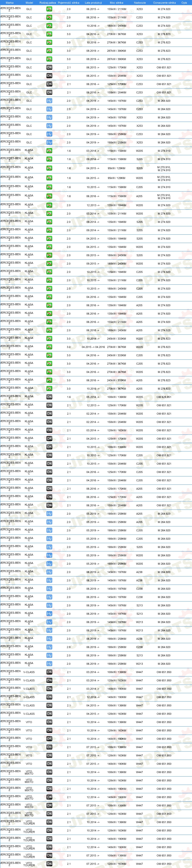Click diesel ON icon for Klasa C OM 626.951
The height and width of the screenshot is (868, 192).
coord(49,397)
